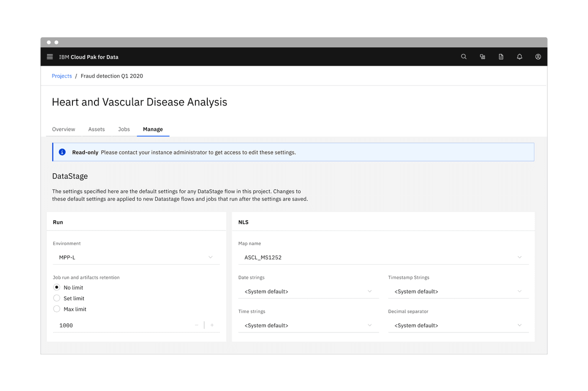The image size is (588, 391).
Task: Open the user profile avatar
Action: (537, 57)
